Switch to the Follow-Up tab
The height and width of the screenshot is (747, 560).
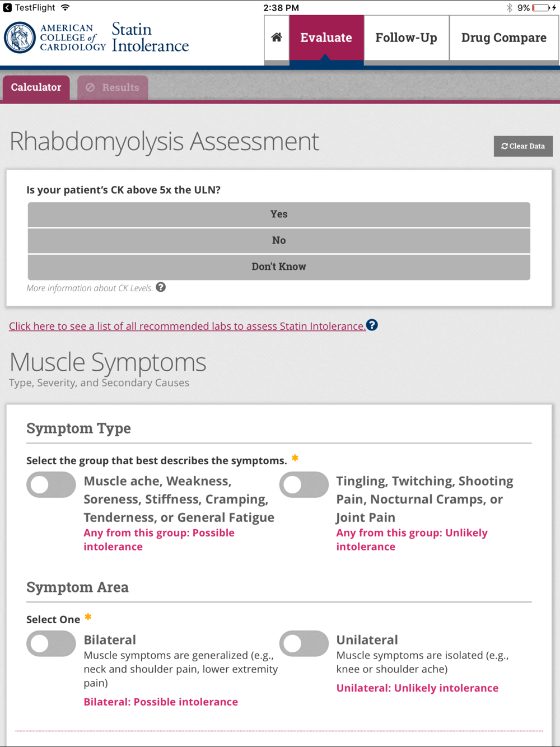(x=407, y=38)
